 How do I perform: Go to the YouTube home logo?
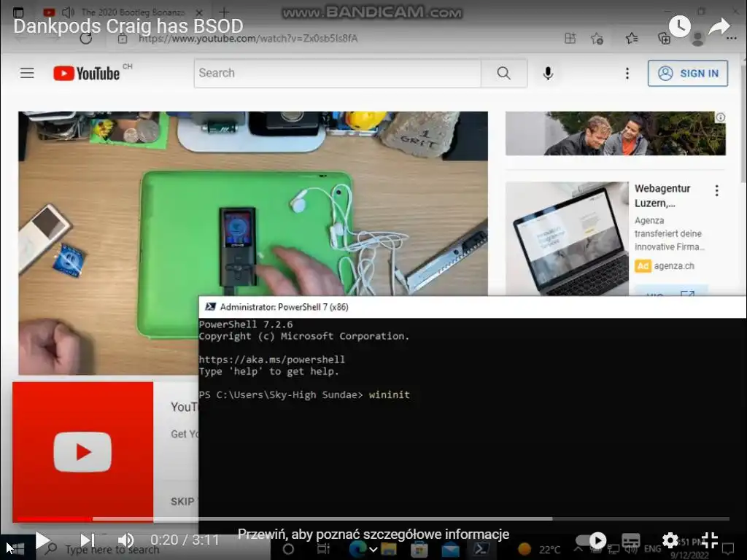[x=86, y=74]
